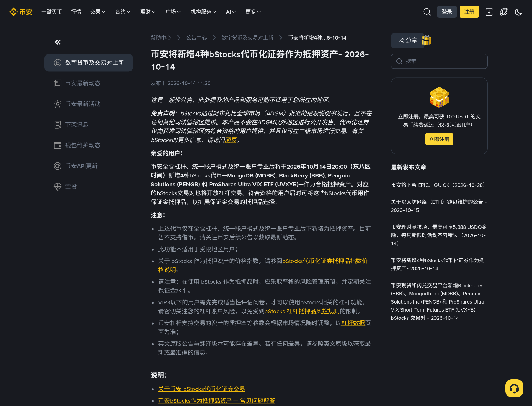Collapse the sidebar with double-chevron icon
Image resolution: width=532 pixels, height=406 pixels.
point(58,42)
